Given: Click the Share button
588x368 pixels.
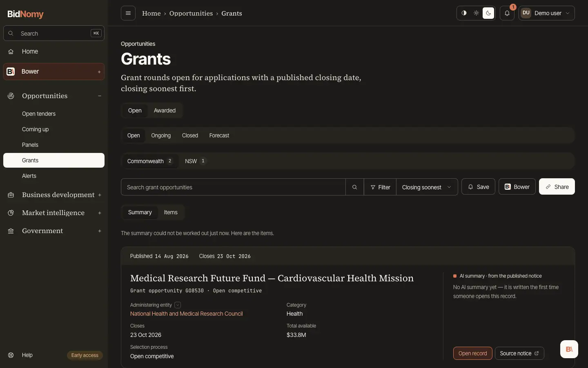Looking at the screenshot, I should [557, 186].
